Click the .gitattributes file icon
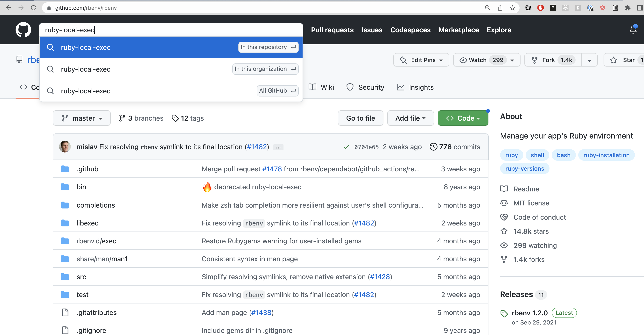 coord(65,312)
